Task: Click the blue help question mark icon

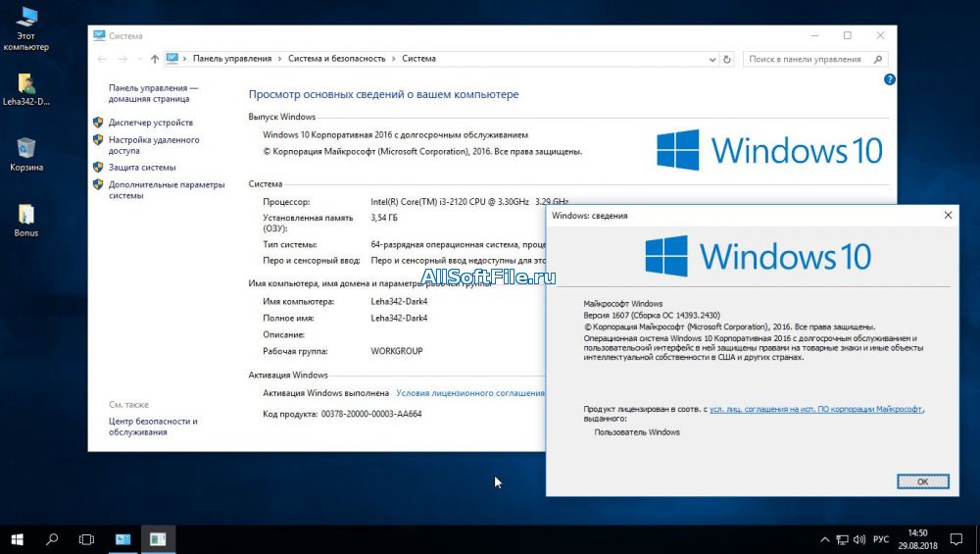Action: point(889,79)
